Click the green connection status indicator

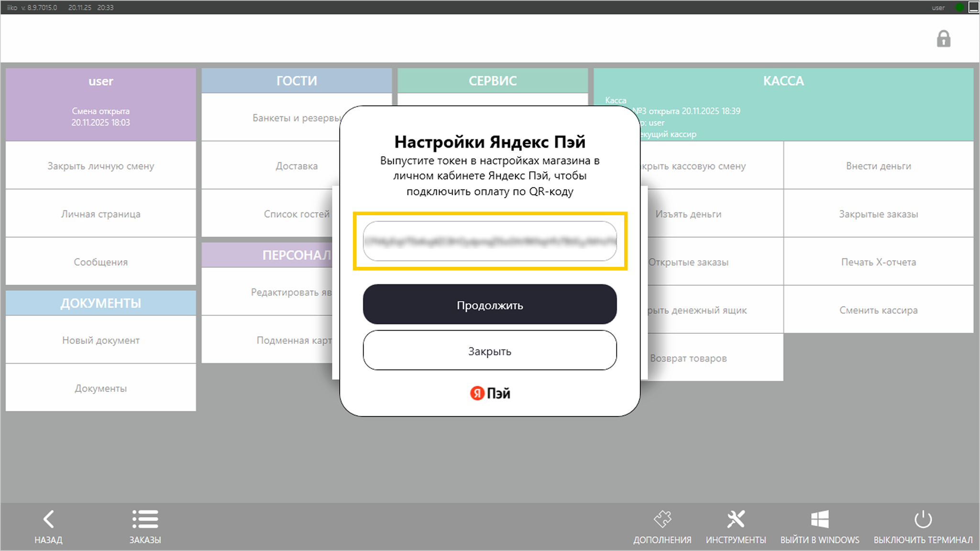point(959,7)
